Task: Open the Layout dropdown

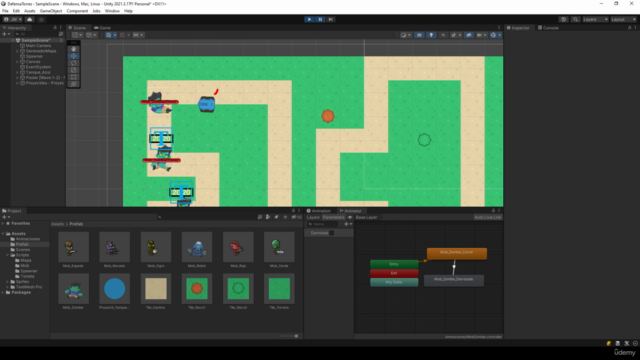Action: 623,19
